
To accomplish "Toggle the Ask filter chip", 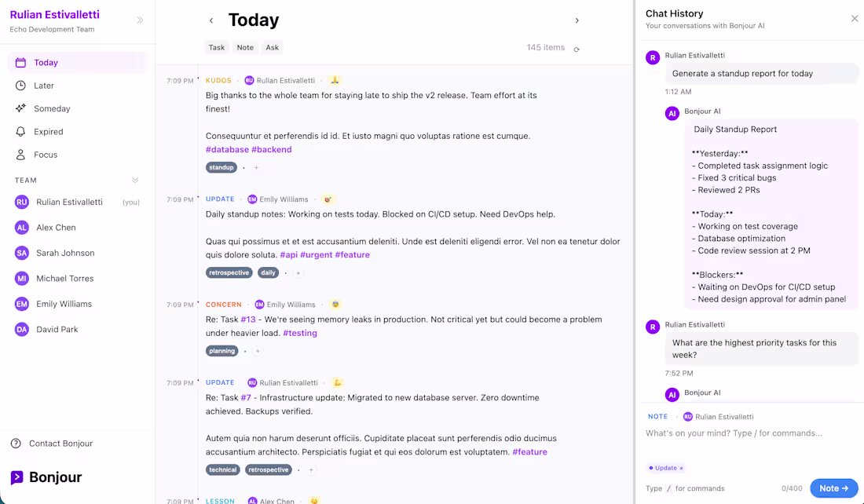I will [273, 48].
